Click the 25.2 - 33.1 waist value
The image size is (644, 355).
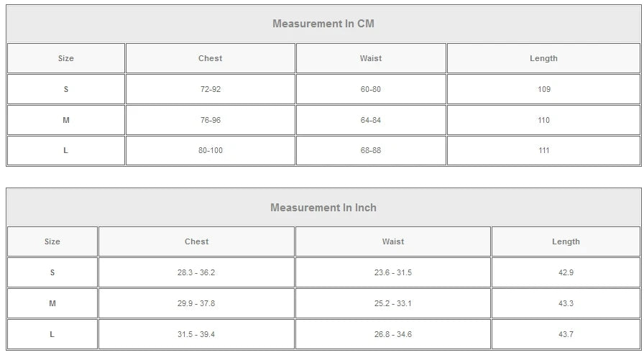tap(393, 304)
